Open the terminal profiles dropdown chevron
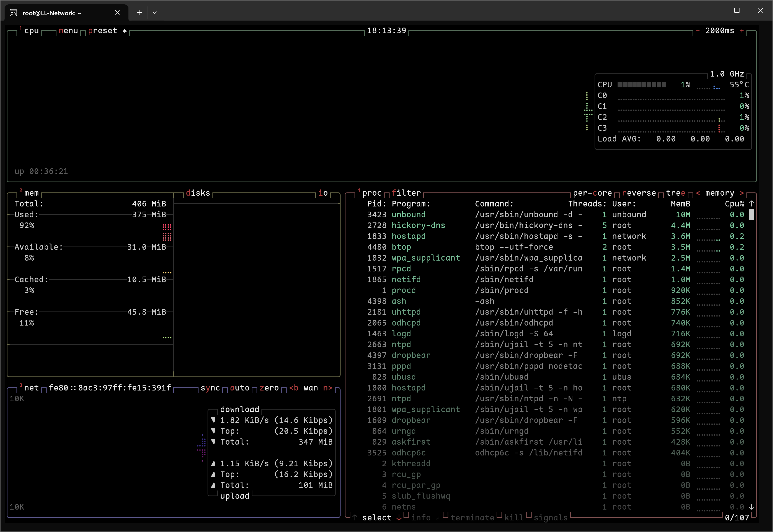Image resolution: width=773 pixels, height=532 pixels. click(155, 13)
